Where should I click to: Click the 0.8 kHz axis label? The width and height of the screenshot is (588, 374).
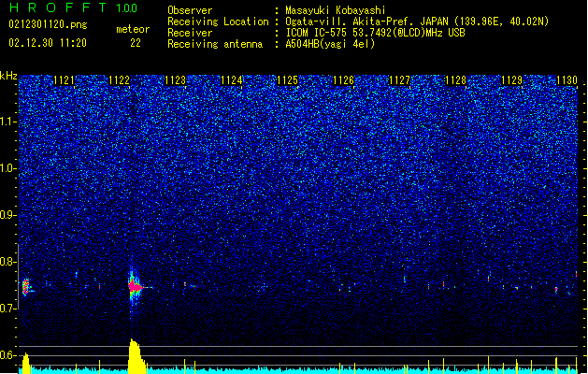(8, 262)
